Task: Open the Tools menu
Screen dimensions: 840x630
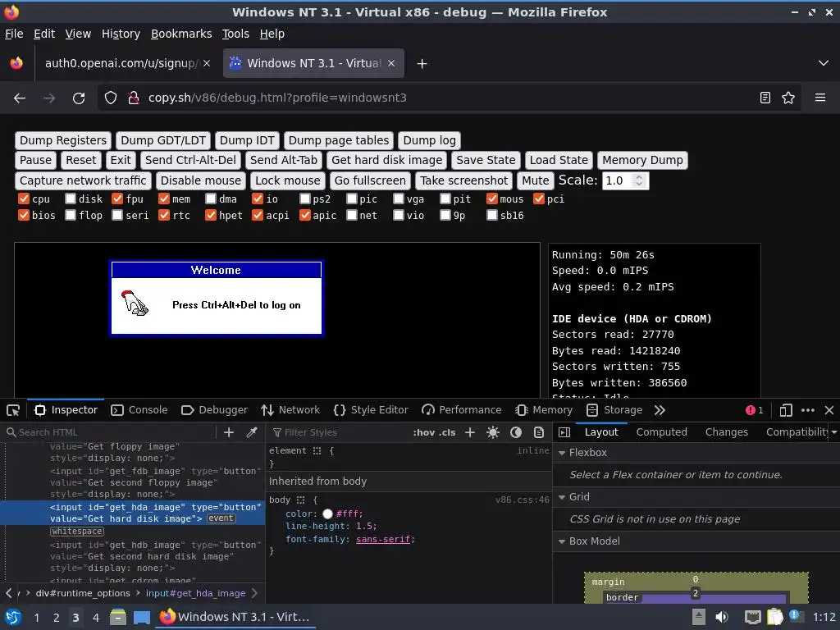Action: click(x=235, y=34)
